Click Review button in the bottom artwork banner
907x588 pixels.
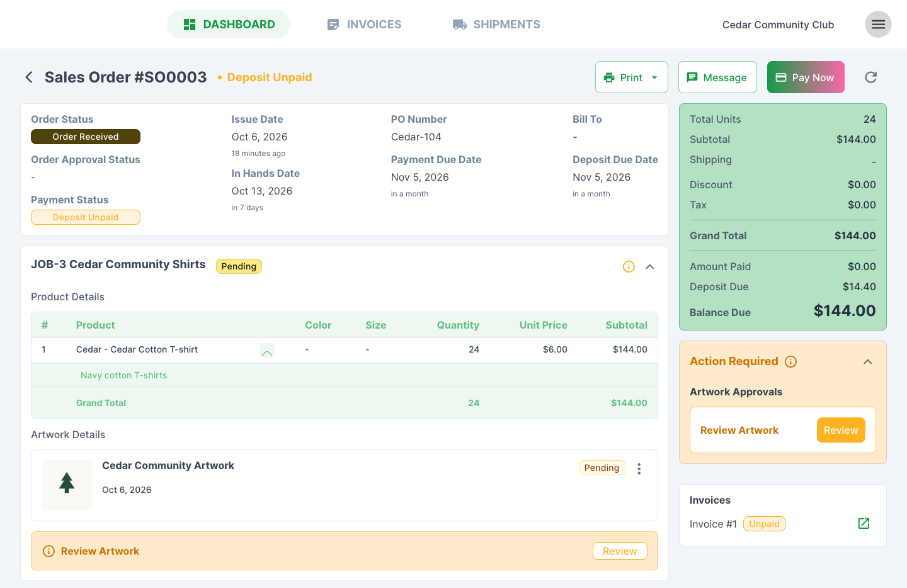[x=620, y=551]
